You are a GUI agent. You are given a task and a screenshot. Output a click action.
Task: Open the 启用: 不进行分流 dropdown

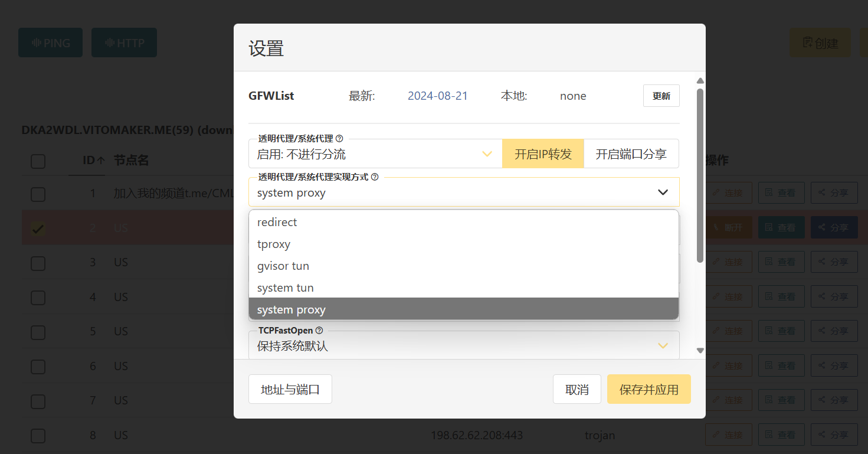pos(375,154)
